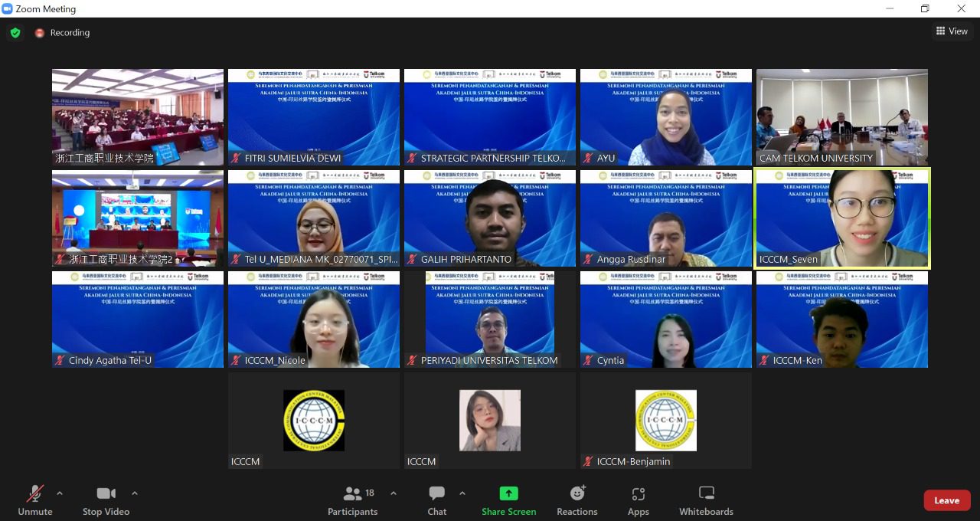Click muted mic icon on Tel U_MEDIANA tile
This screenshot has height=521, width=980.
tap(237, 259)
